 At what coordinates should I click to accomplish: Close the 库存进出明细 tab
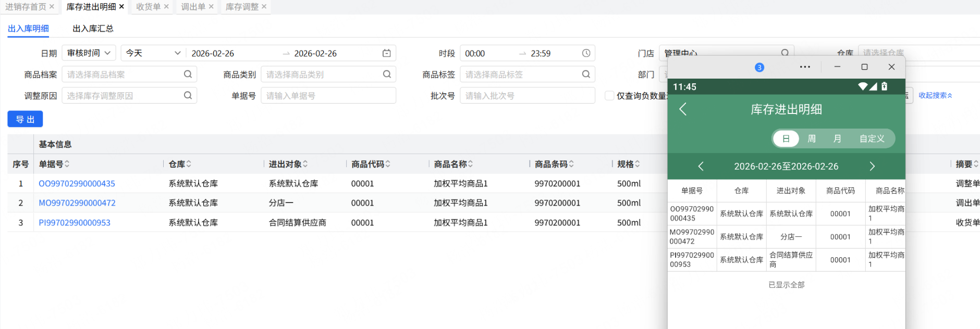[121, 7]
